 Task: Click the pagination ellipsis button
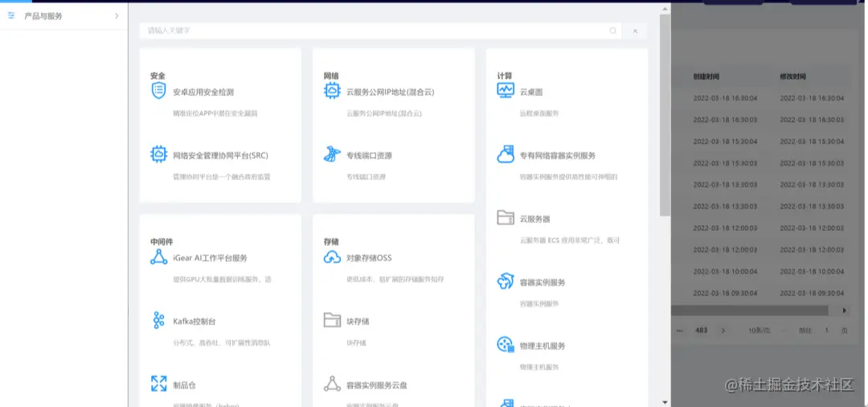coord(680,330)
